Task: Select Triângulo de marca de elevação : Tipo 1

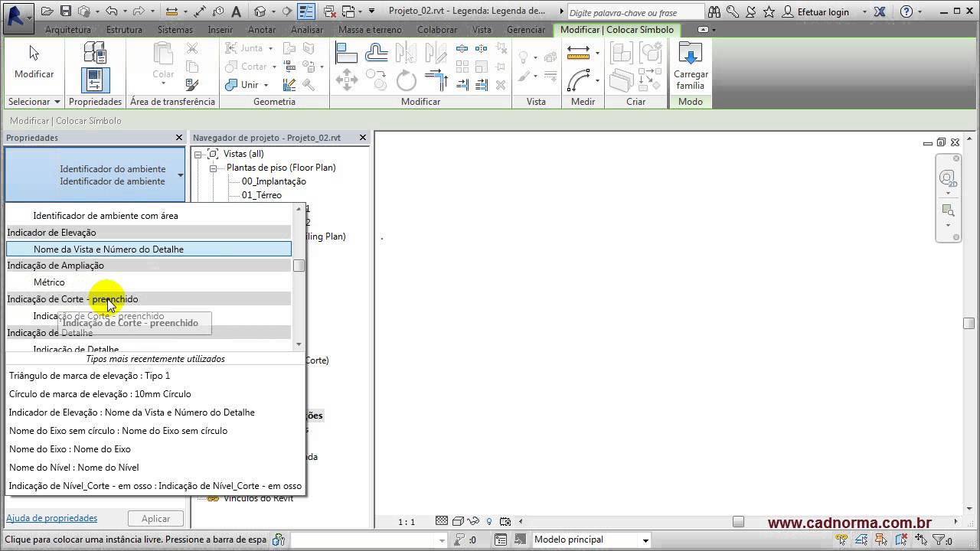Action: (90, 375)
